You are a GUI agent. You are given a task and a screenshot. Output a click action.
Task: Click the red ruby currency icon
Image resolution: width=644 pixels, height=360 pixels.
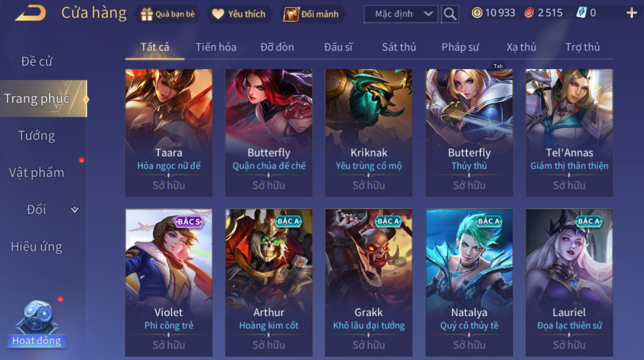pyautogui.click(x=529, y=13)
